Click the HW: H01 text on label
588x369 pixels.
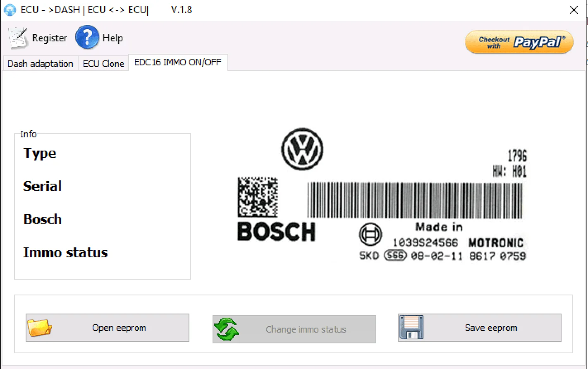(509, 171)
